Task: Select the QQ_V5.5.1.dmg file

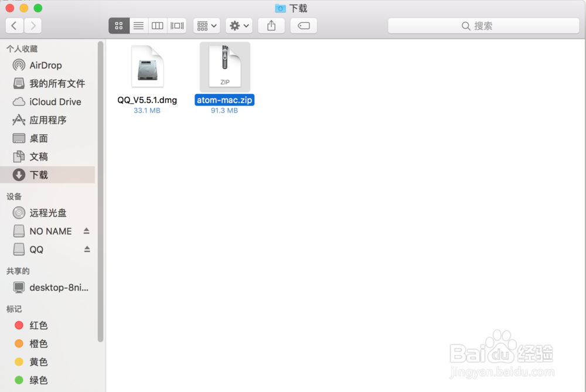Action: click(147, 66)
